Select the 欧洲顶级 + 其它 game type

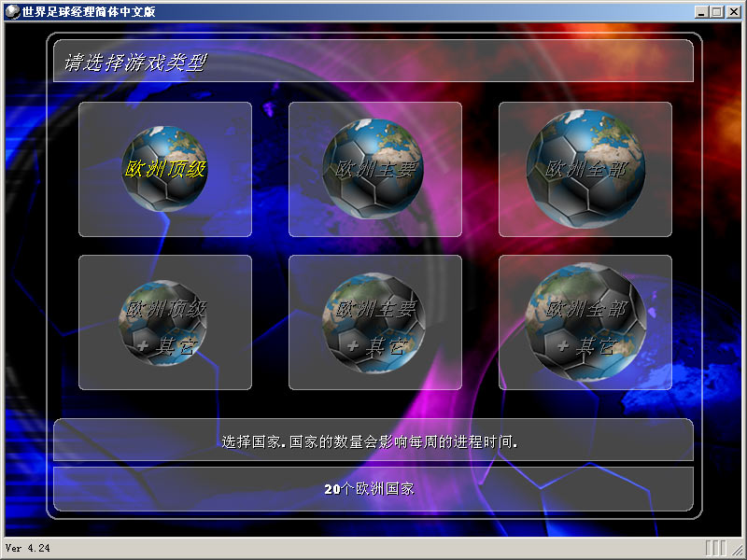click(165, 322)
